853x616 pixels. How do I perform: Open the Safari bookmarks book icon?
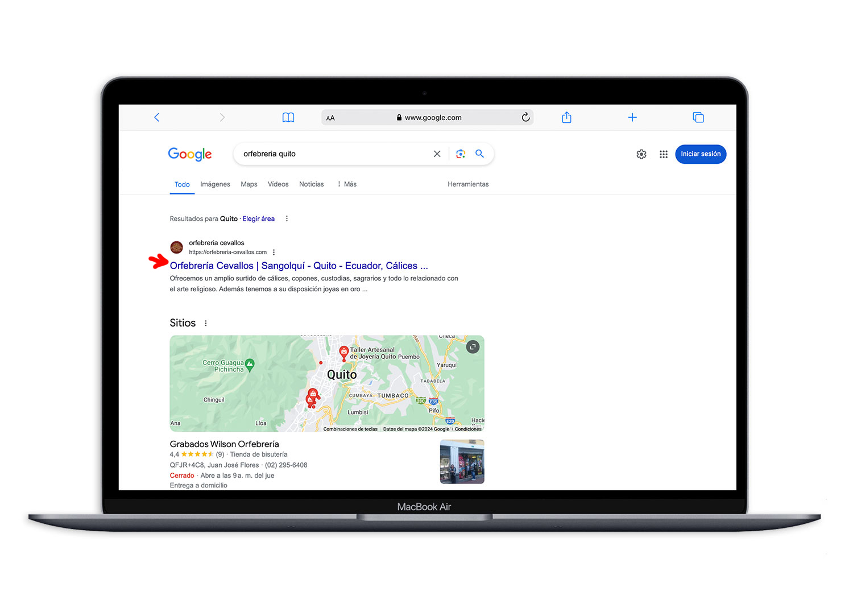(x=288, y=117)
